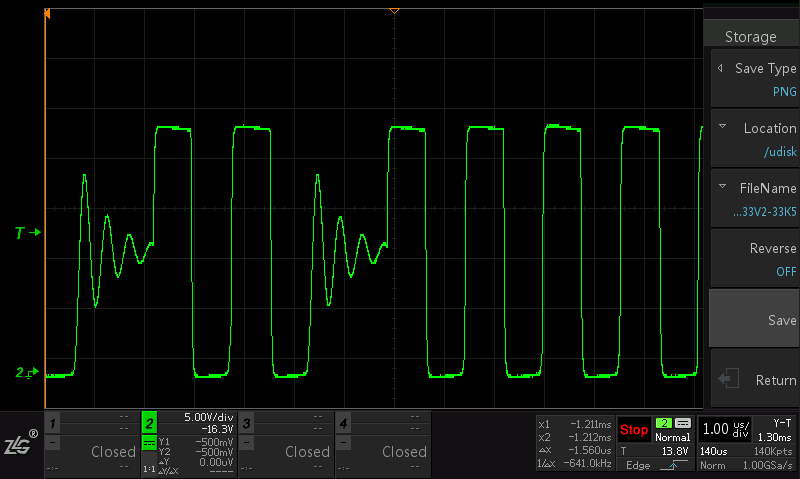Click the rising Edge trigger slope icon
This screenshot has height=479, width=800.
(673, 465)
